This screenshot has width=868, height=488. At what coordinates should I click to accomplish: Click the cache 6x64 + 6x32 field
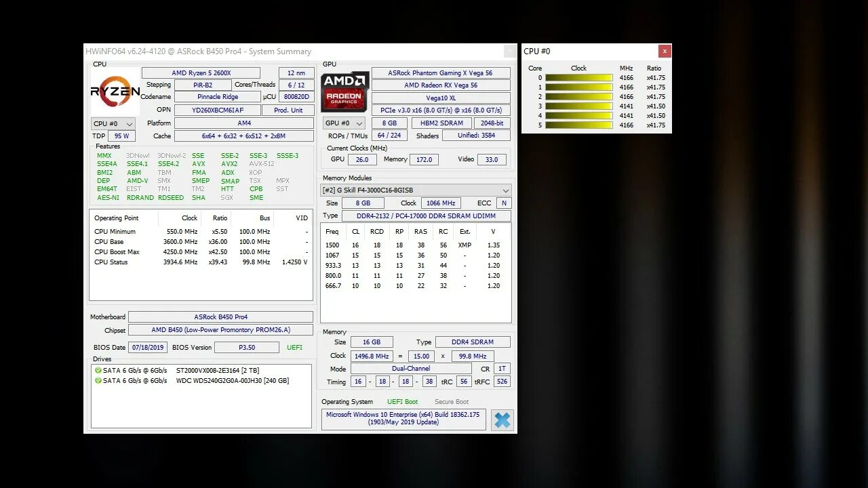pos(244,136)
